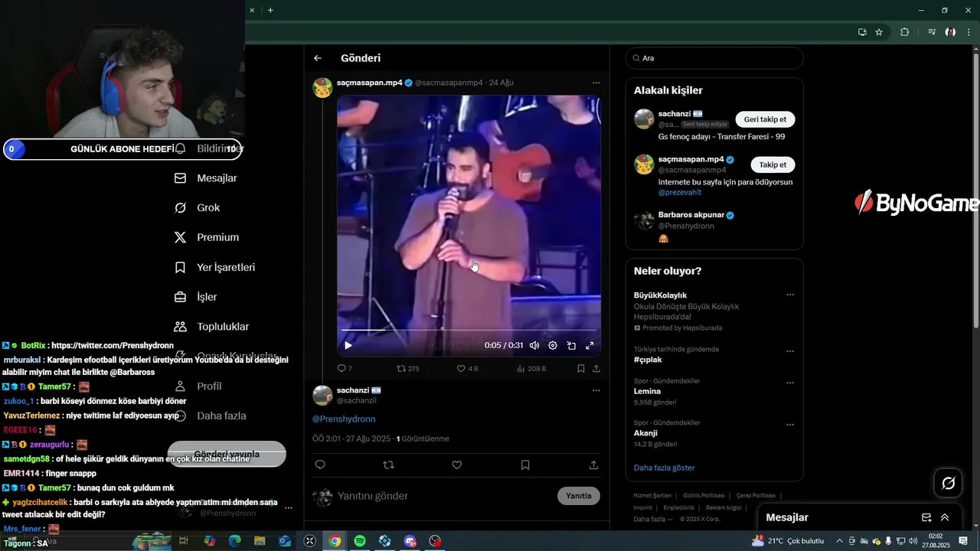Open more options on sachanzi reply
The height and width of the screenshot is (551, 980).
point(596,390)
